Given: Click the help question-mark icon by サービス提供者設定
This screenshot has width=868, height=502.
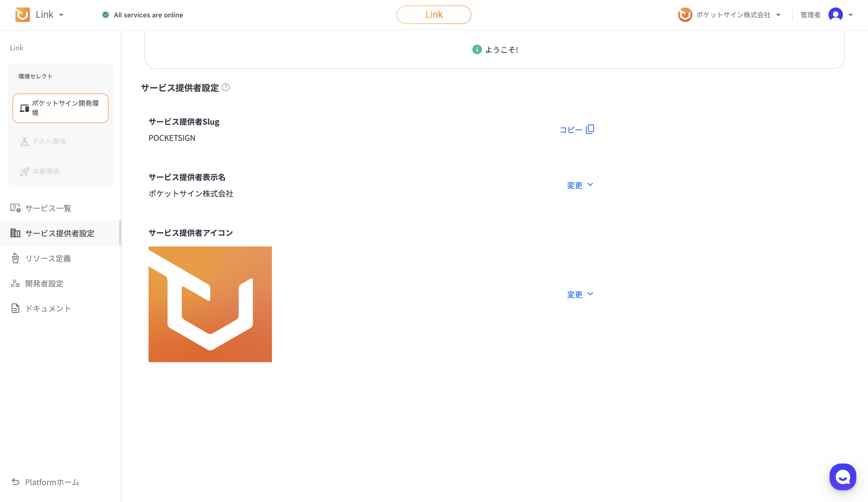Looking at the screenshot, I should [x=226, y=88].
